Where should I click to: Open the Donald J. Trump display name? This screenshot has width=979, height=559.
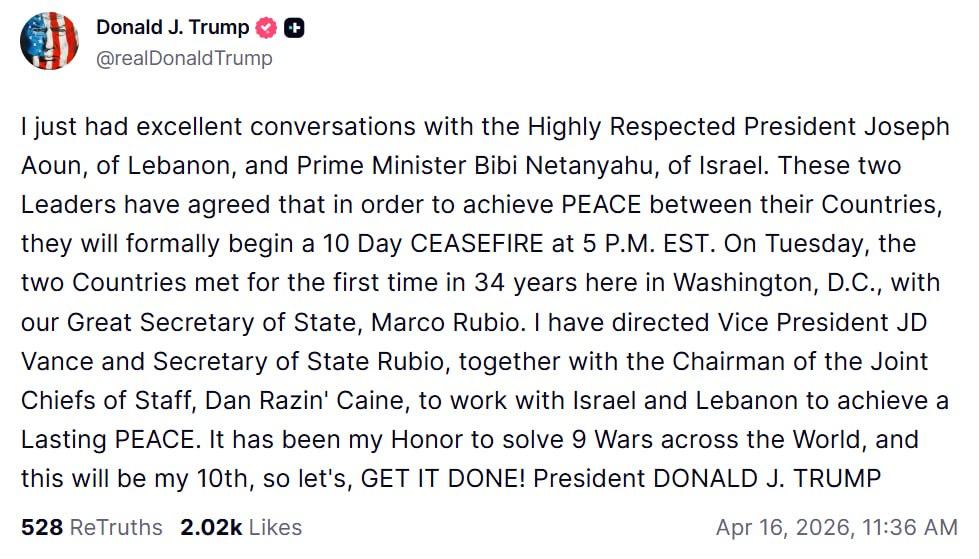tap(173, 28)
